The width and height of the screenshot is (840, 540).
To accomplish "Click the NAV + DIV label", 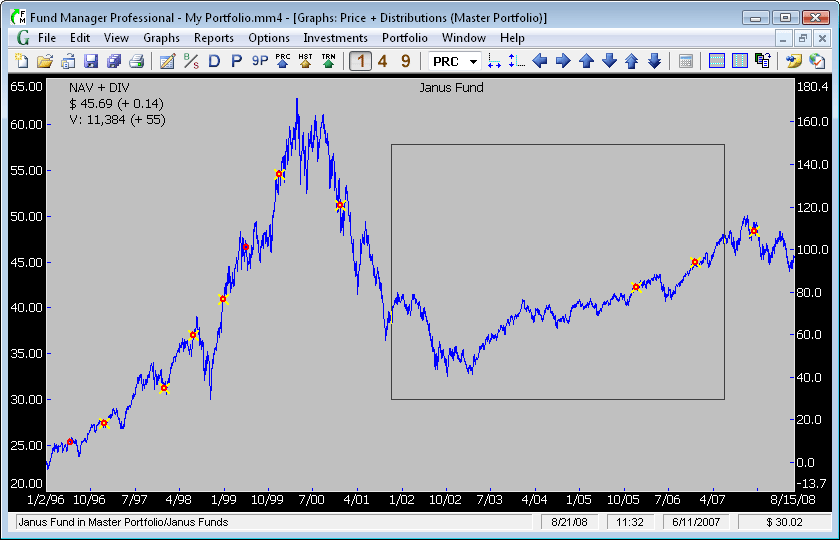I will 99,87.
